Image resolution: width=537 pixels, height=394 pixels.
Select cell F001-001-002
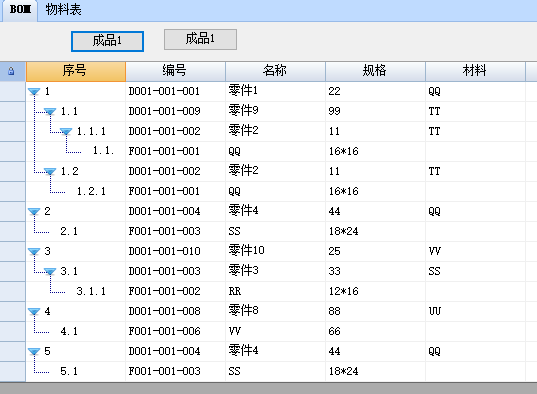click(x=175, y=292)
